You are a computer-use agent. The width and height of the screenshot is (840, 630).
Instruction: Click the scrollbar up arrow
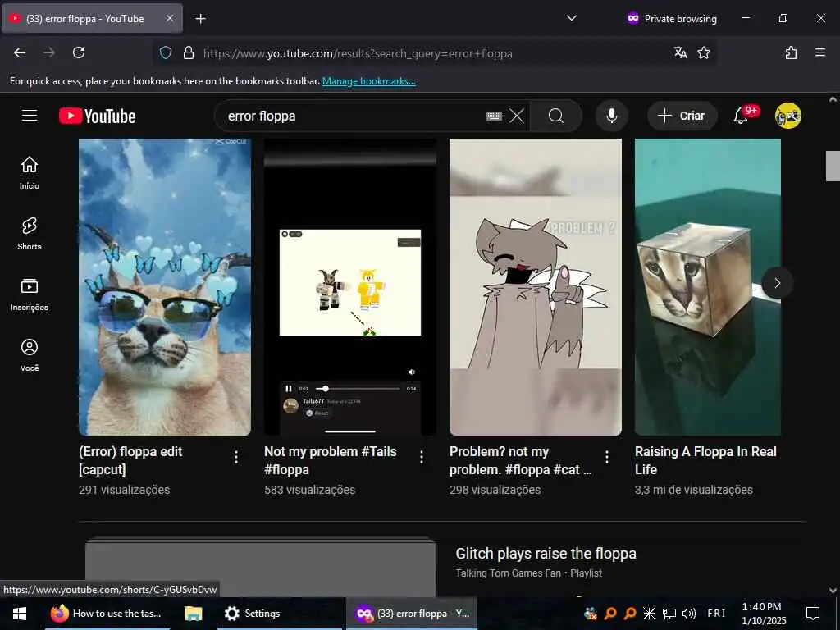point(833,99)
